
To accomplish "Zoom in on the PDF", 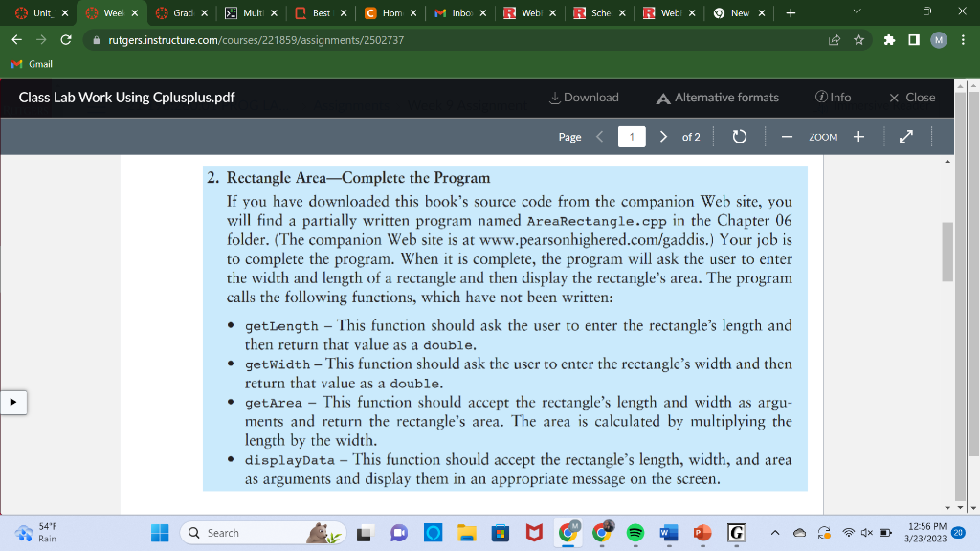I will 858,137.
